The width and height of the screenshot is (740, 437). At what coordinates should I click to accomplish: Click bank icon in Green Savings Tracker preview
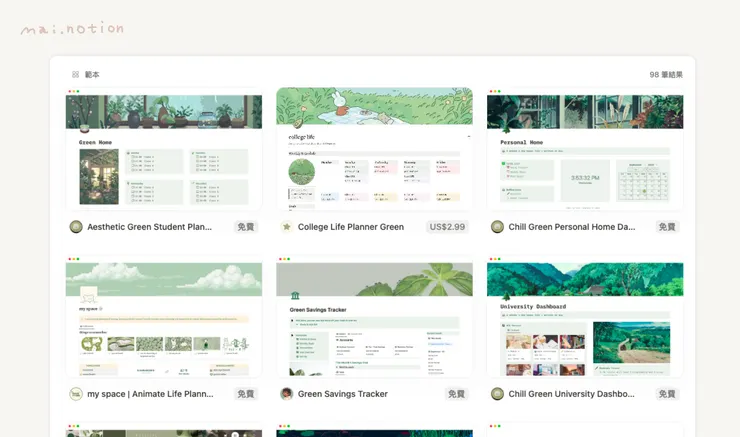tap(295, 296)
